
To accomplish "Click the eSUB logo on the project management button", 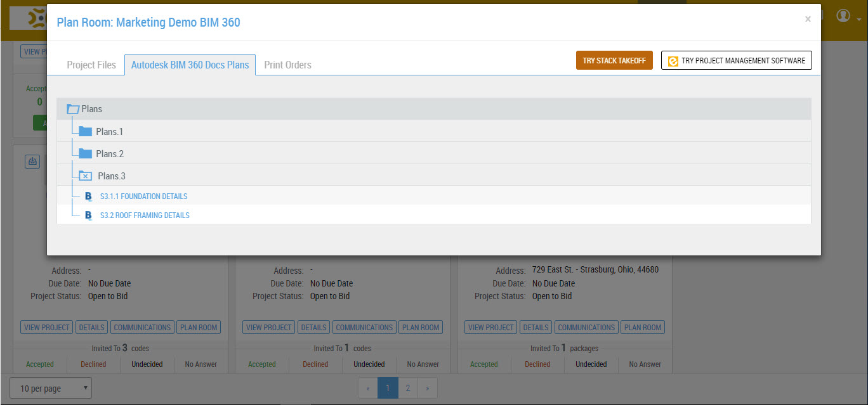I will point(673,60).
